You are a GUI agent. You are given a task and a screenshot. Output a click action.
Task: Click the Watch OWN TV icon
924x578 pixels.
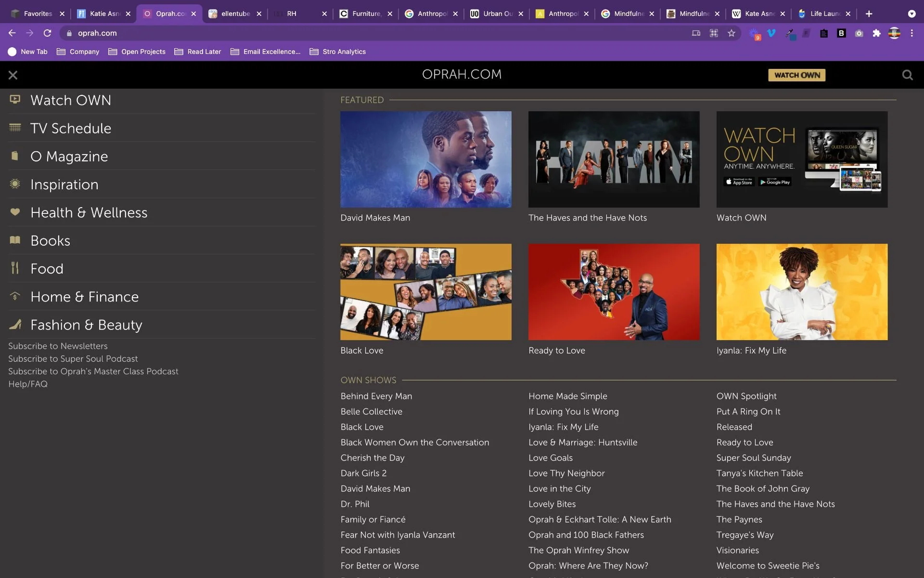coord(15,99)
